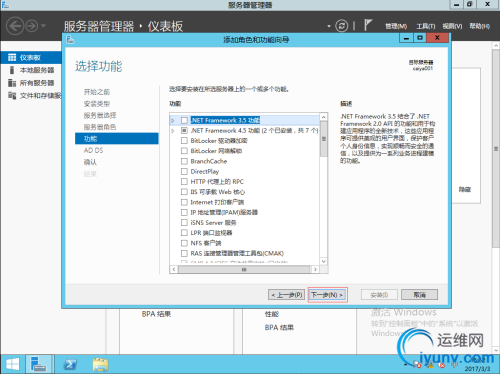This screenshot has height=374, width=500.
Task: Check the .NET Framework 3.5 feature checkbox
Action: [x=184, y=120]
